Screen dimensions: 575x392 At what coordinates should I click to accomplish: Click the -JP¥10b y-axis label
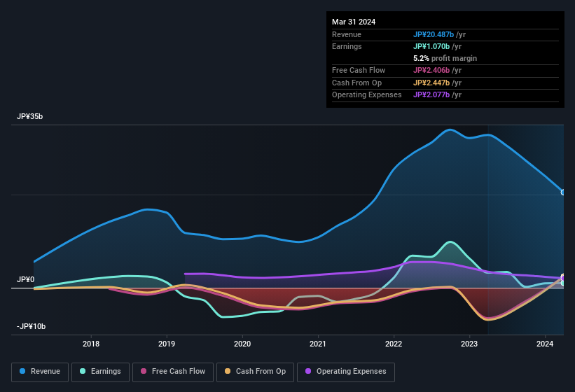pyautogui.click(x=32, y=326)
